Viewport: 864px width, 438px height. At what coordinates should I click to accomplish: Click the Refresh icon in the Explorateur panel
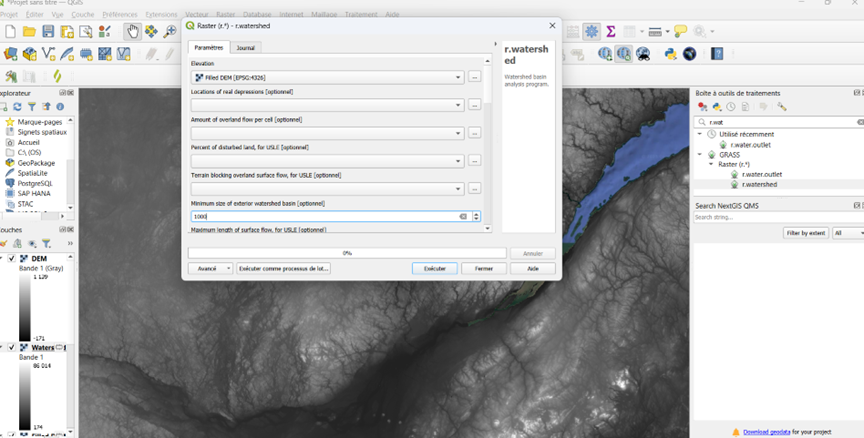pos(18,107)
